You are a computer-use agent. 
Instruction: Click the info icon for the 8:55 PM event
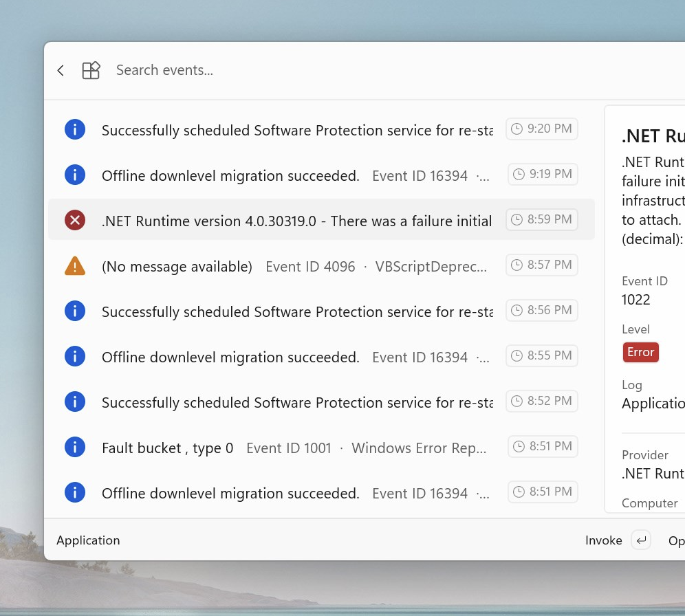pyautogui.click(x=75, y=356)
